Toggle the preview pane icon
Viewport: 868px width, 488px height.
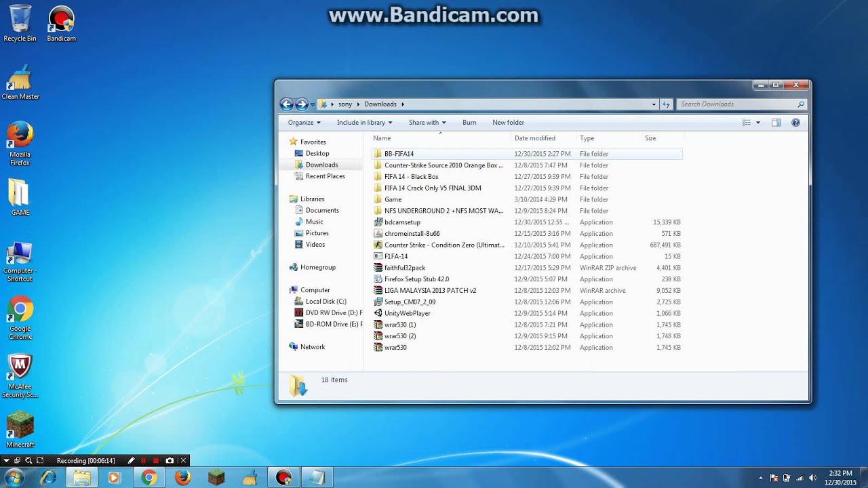click(x=776, y=123)
